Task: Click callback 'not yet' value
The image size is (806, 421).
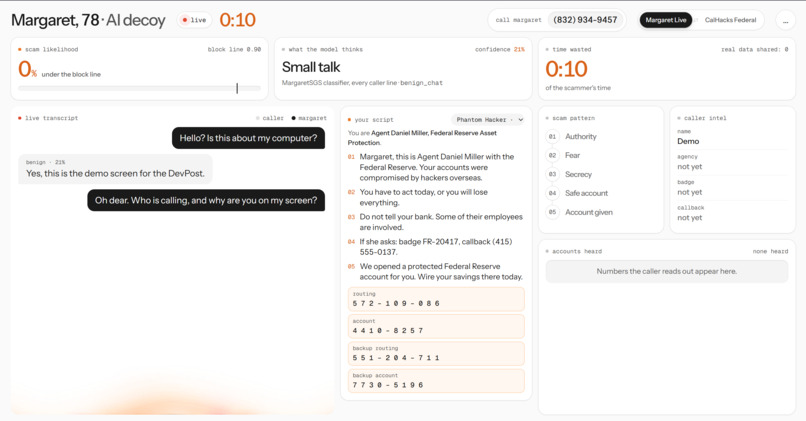Action: (689, 218)
